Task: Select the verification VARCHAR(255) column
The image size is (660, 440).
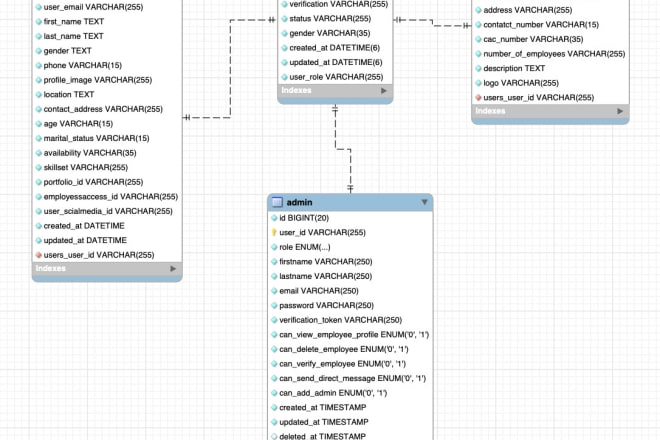Action: pos(338,4)
